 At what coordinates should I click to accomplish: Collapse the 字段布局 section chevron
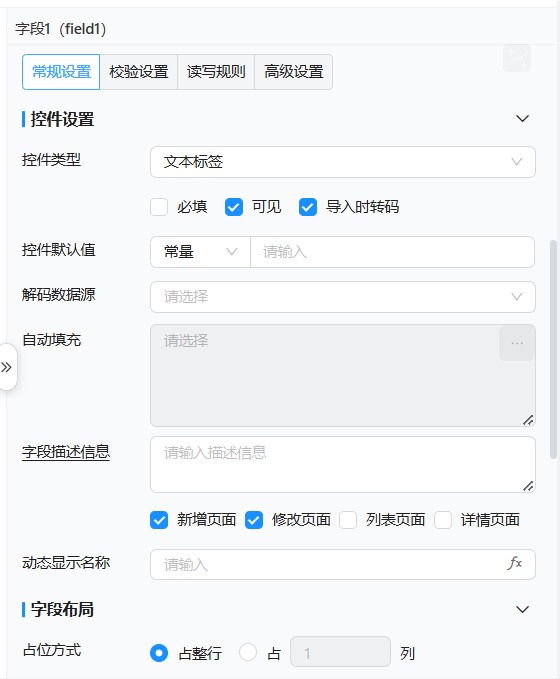522,610
